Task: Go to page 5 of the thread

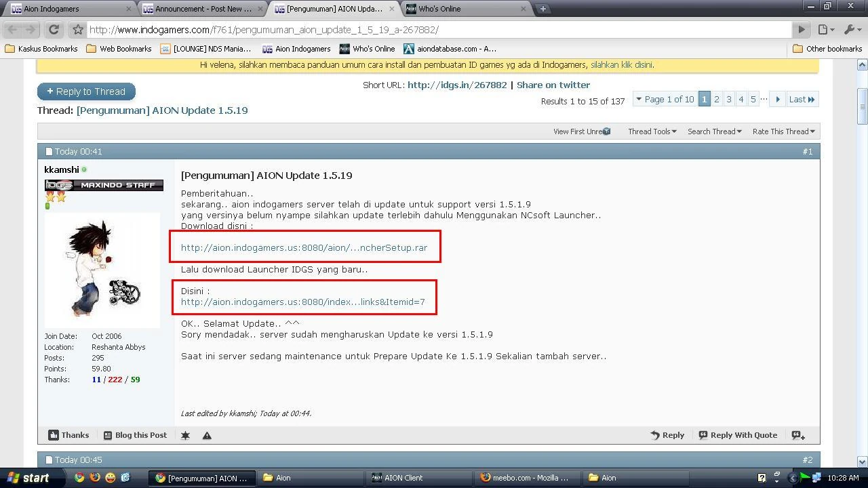Action: click(753, 99)
